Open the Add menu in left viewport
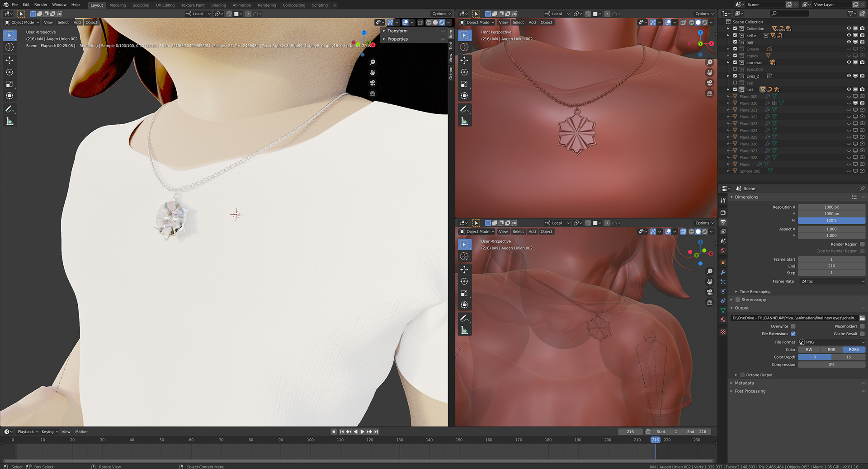868x469 pixels. (x=77, y=23)
